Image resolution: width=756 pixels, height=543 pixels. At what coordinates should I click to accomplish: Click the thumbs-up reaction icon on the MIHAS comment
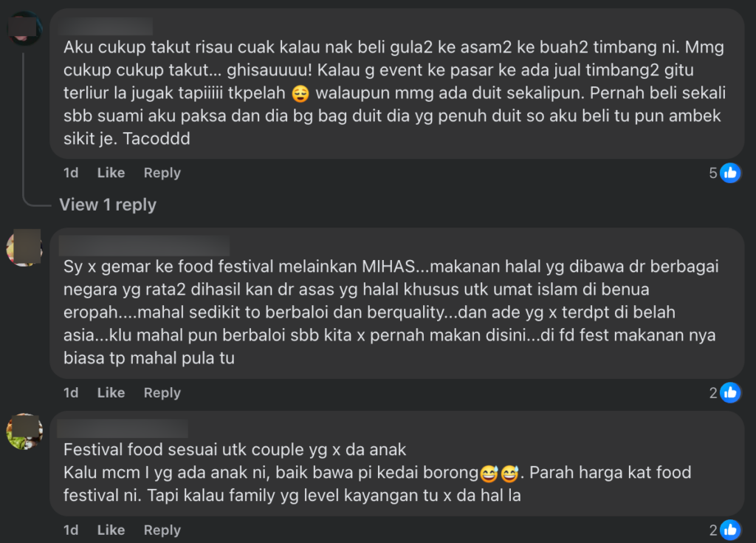[730, 393]
